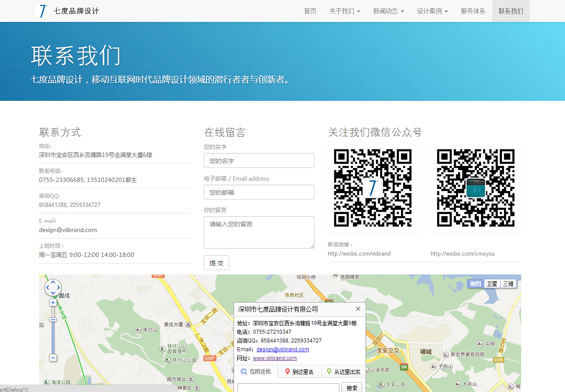This screenshot has height=392, width=565.
Task: Focus the 您的名字 input field
Action: (259, 160)
